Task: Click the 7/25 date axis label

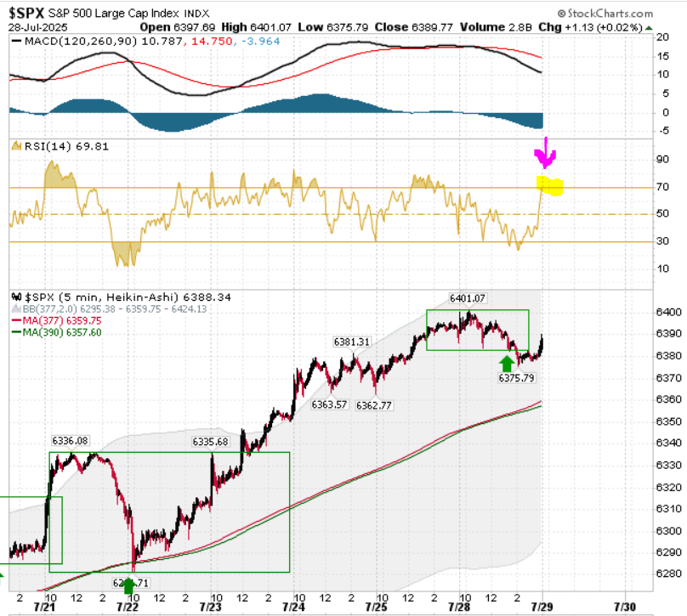Action: tap(377, 607)
